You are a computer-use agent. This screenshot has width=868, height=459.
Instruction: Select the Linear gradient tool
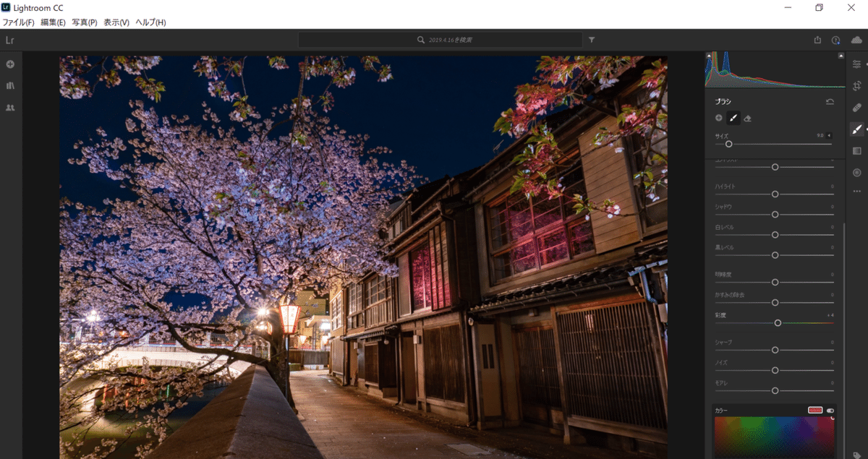point(857,151)
